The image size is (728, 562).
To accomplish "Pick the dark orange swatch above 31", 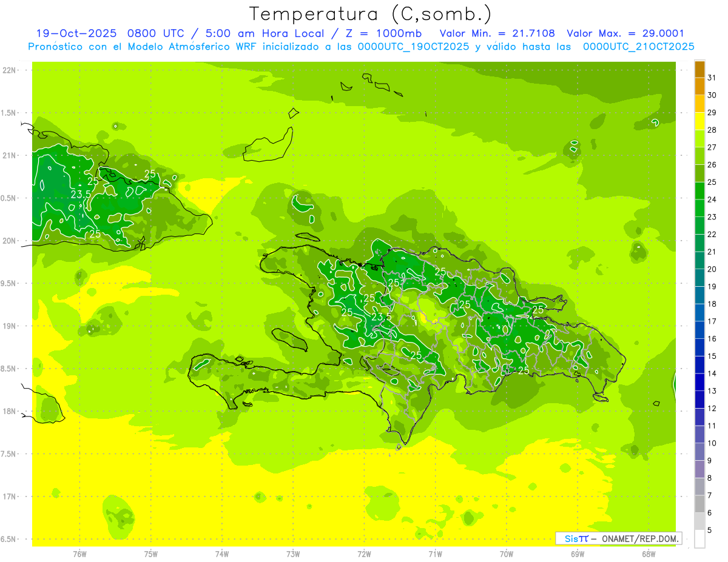I will [x=699, y=69].
